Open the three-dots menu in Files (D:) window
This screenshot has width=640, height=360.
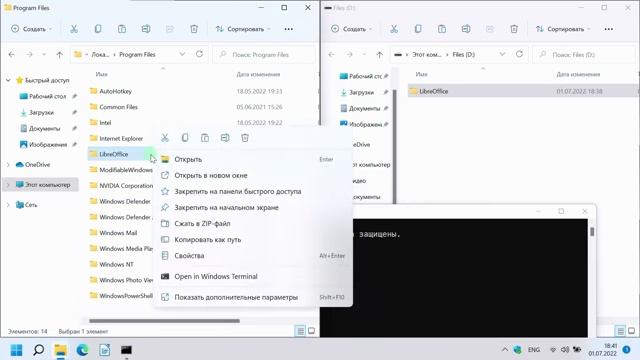(609, 29)
